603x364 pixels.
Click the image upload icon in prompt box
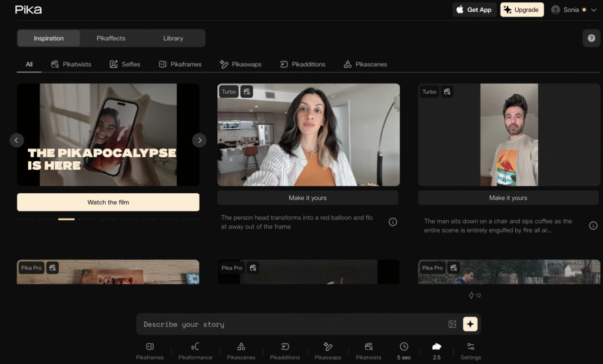coord(452,324)
